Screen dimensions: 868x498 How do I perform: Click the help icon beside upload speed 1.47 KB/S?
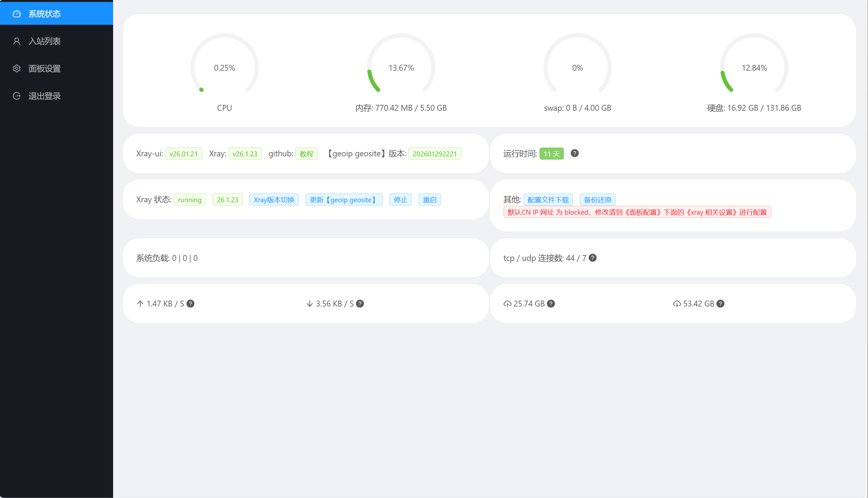pyautogui.click(x=191, y=304)
